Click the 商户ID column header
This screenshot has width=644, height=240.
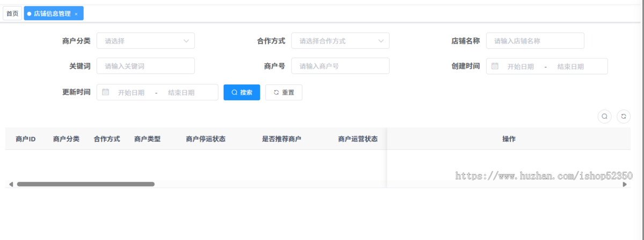pos(26,139)
